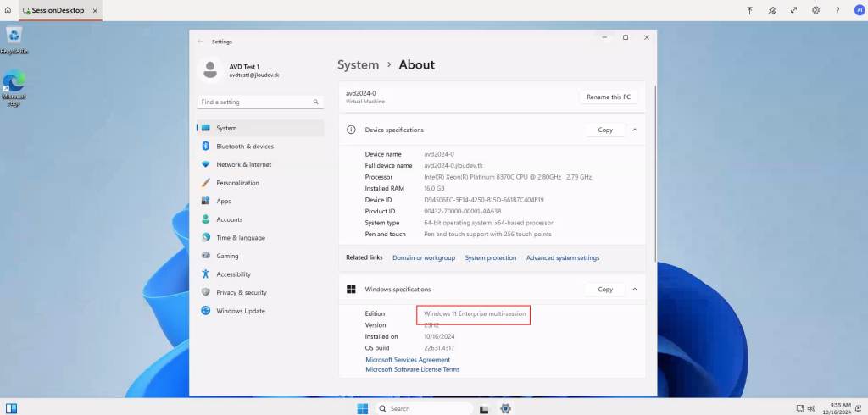868x415 pixels.
Task: Click the fullscreen diagonal arrows icon
Action: click(793, 10)
